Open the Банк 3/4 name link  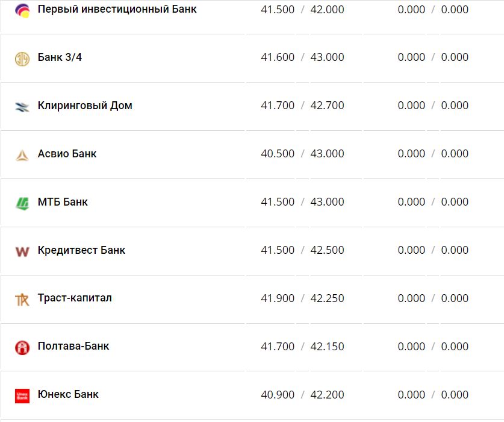[60, 58]
